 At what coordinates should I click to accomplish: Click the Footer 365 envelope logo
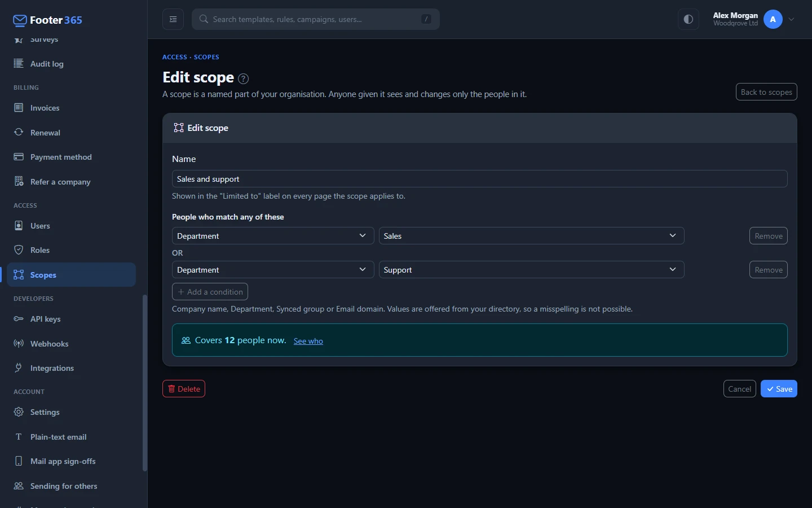20,21
